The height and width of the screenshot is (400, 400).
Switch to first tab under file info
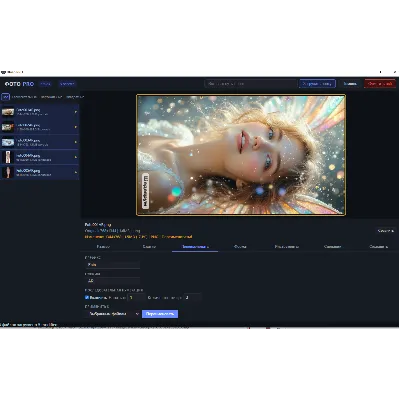(x=103, y=247)
